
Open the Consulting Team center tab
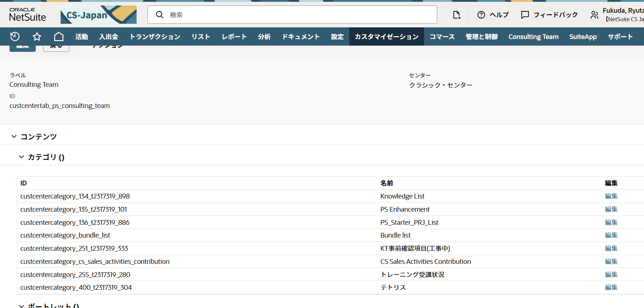(x=534, y=36)
